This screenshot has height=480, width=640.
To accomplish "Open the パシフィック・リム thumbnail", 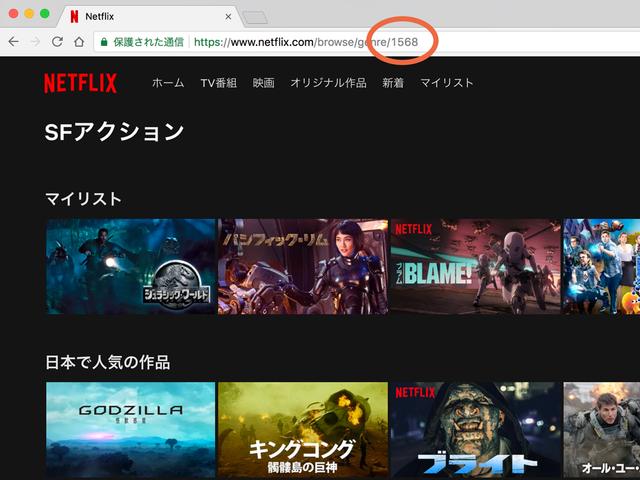I will 303,267.
